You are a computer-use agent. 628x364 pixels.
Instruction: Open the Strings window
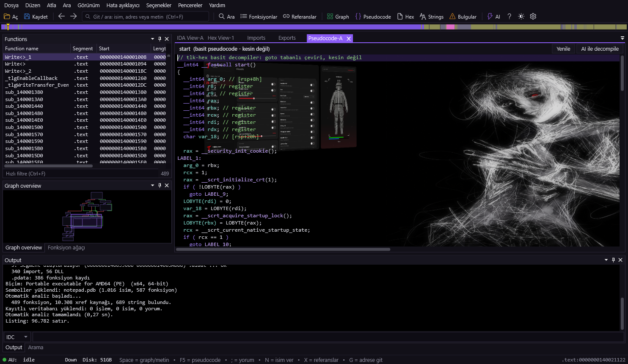point(432,16)
